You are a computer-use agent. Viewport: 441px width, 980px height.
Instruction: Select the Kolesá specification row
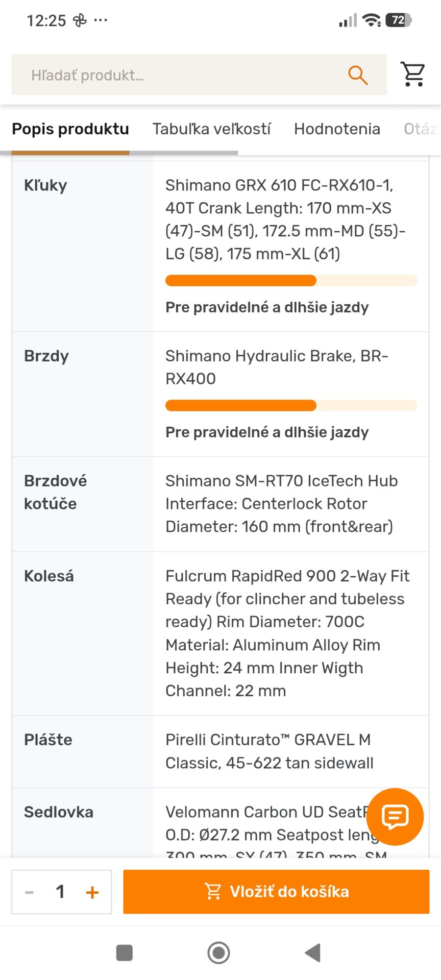click(220, 633)
